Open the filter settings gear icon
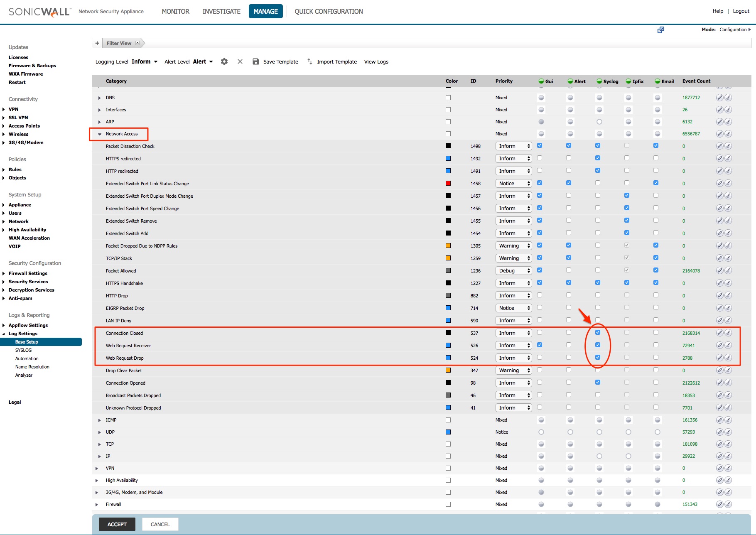The height and width of the screenshot is (535, 756). tap(224, 61)
